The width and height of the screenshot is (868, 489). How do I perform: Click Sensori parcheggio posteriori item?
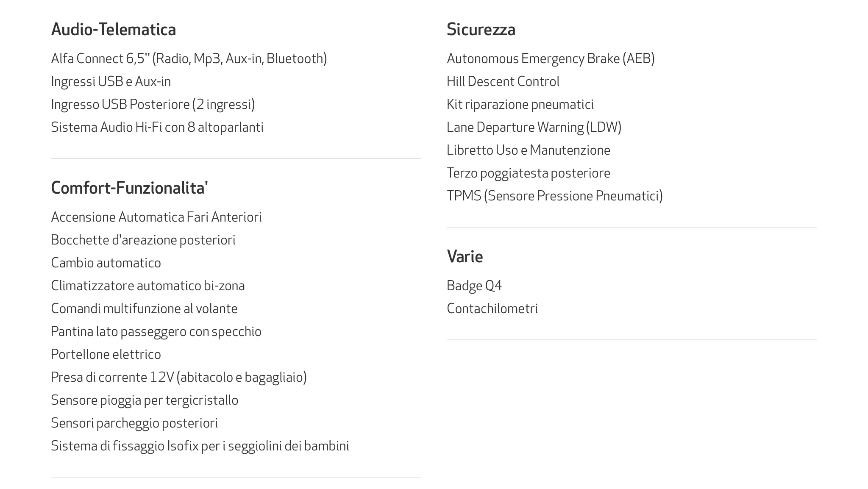coord(134,423)
